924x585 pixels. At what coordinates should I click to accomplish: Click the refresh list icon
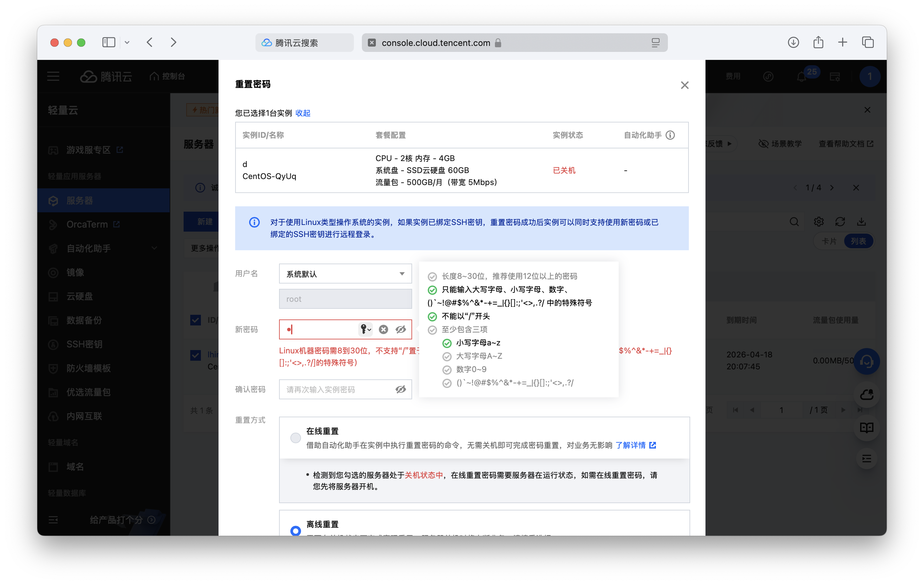(840, 222)
